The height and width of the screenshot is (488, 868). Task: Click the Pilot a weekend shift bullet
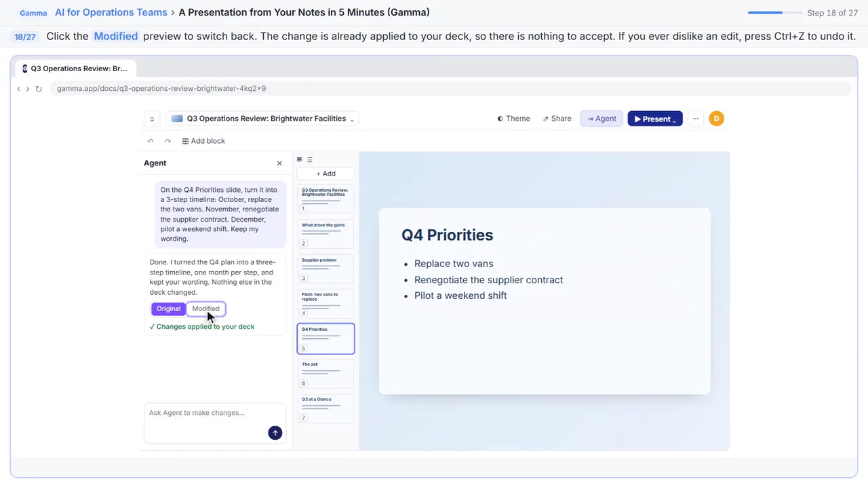tap(460, 296)
